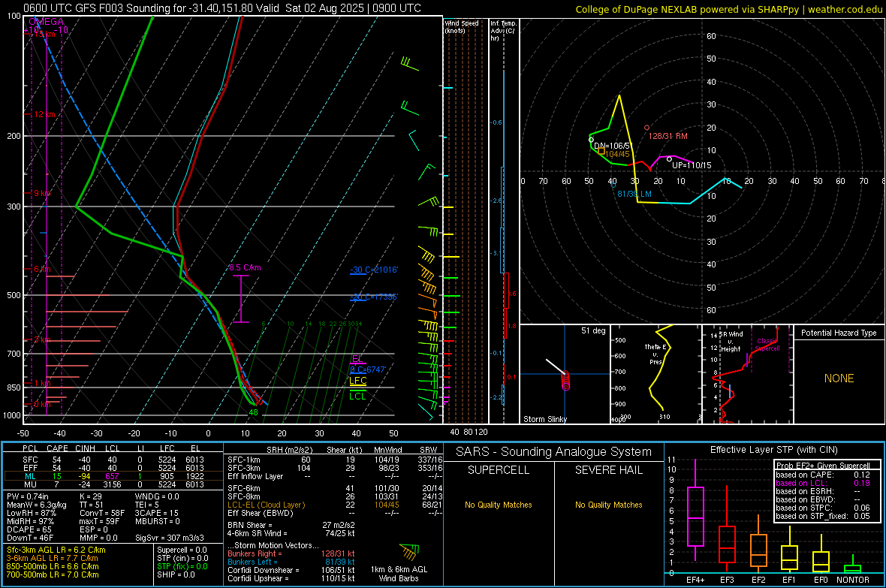Click the based on CAPE: 0.12 line

pyautogui.click(x=822, y=475)
